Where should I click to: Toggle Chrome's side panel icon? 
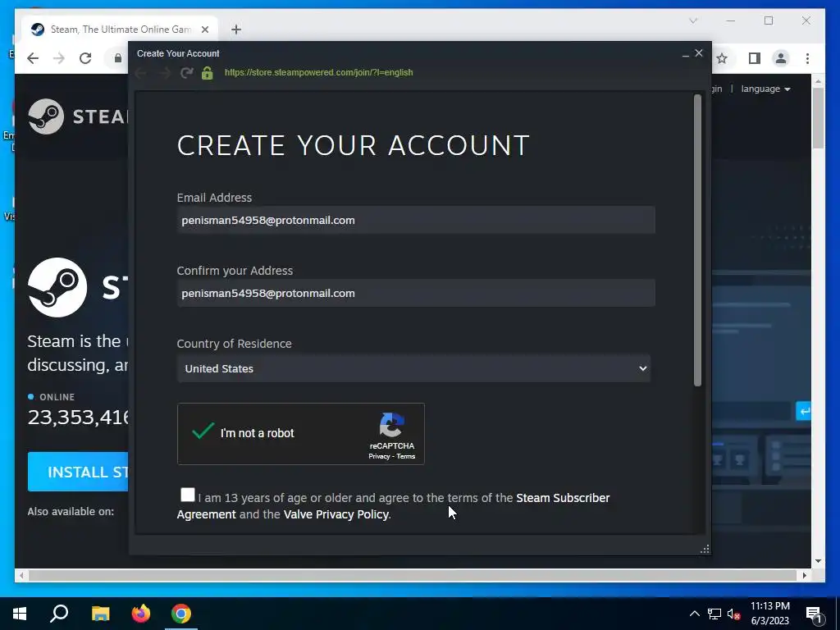point(755,58)
